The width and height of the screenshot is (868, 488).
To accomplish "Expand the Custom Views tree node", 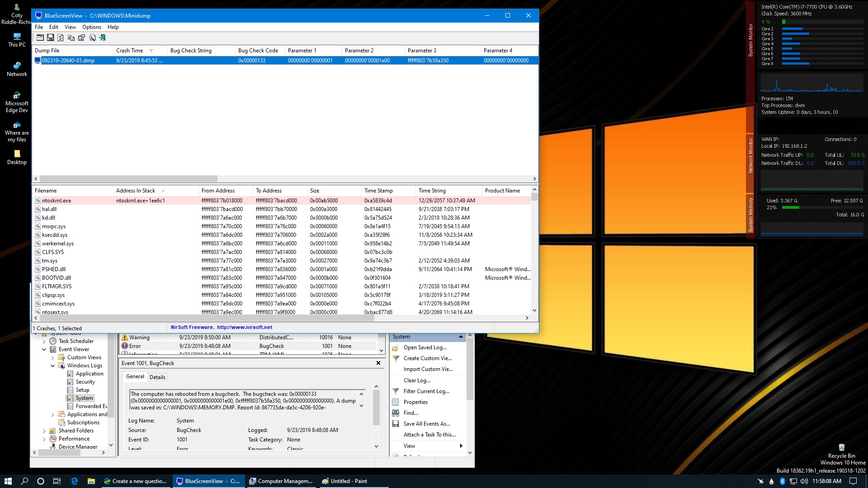I will coord(53,357).
